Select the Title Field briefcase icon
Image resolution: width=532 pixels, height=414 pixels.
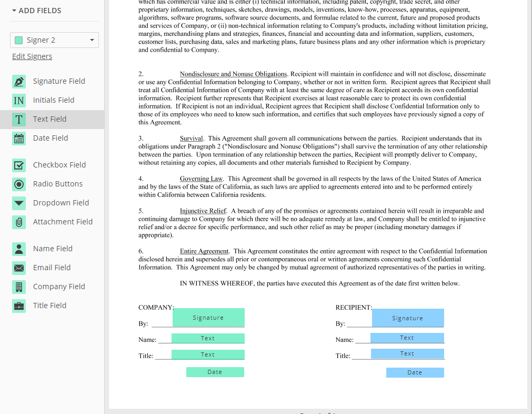pyautogui.click(x=19, y=307)
